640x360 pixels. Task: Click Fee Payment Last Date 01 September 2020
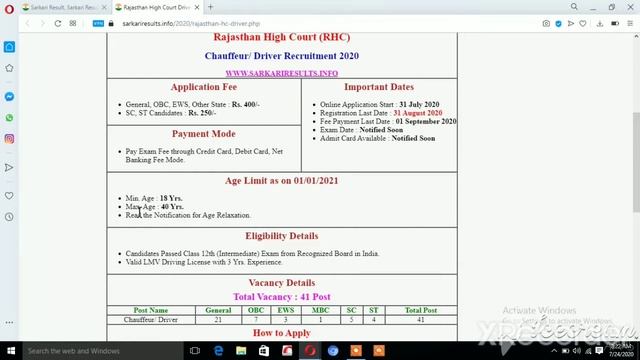click(x=388, y=122)
